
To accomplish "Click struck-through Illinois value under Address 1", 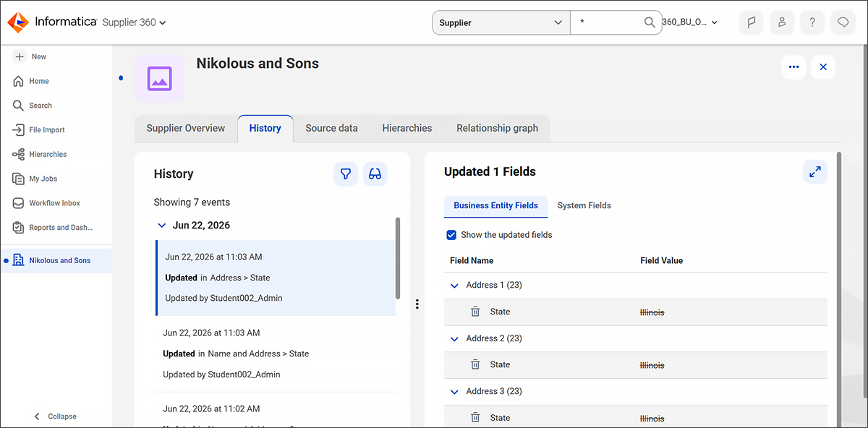I will [652, 312].
